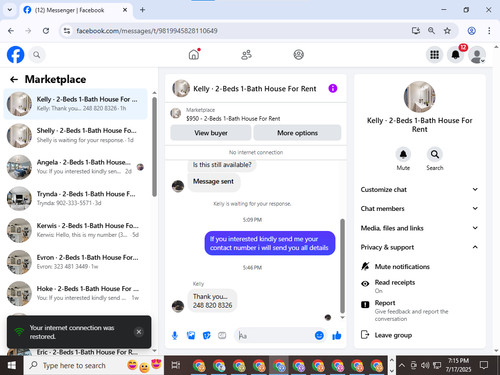The height and width of the screenshot is (375, 500).
Task: Open the Facebook menu grid icon
Action: 434,55
